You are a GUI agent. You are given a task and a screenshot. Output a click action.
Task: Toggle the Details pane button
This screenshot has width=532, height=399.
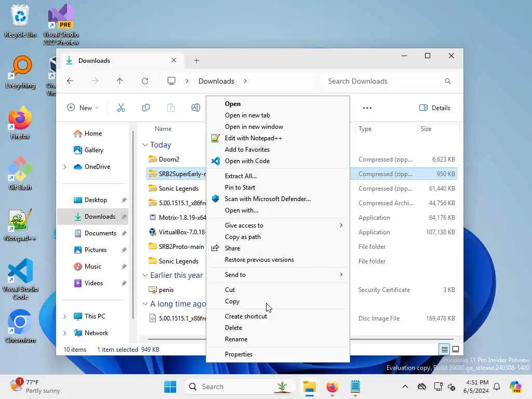coord(435,108)
